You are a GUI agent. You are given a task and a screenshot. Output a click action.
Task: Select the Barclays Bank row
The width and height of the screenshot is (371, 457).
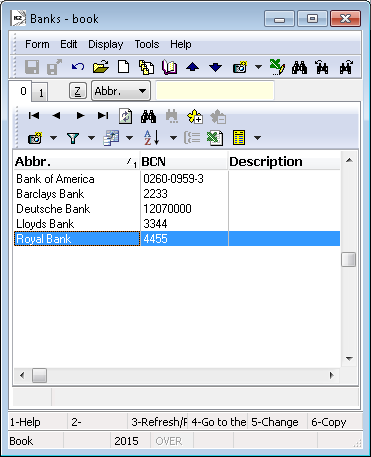(x=177, y=194)
